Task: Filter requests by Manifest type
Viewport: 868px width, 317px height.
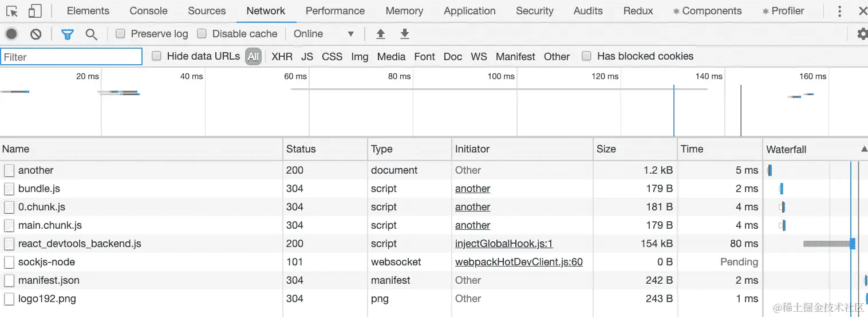Action: click(x=515, y=57)
